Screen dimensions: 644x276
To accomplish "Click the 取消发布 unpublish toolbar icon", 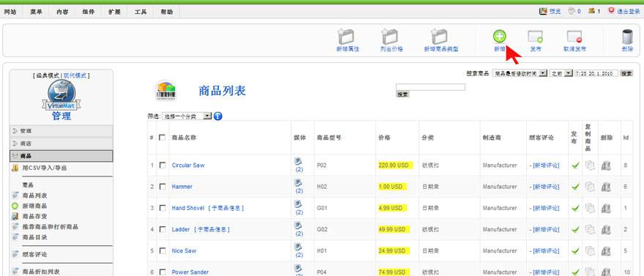I will click(574, 37).
